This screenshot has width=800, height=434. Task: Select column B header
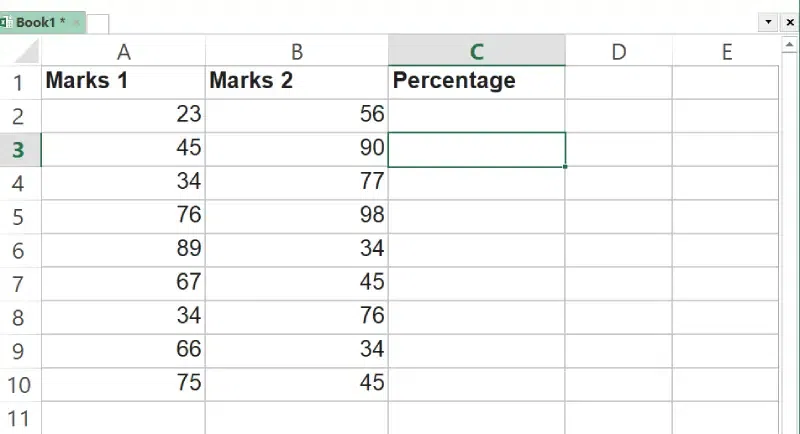tap(296, 52)
